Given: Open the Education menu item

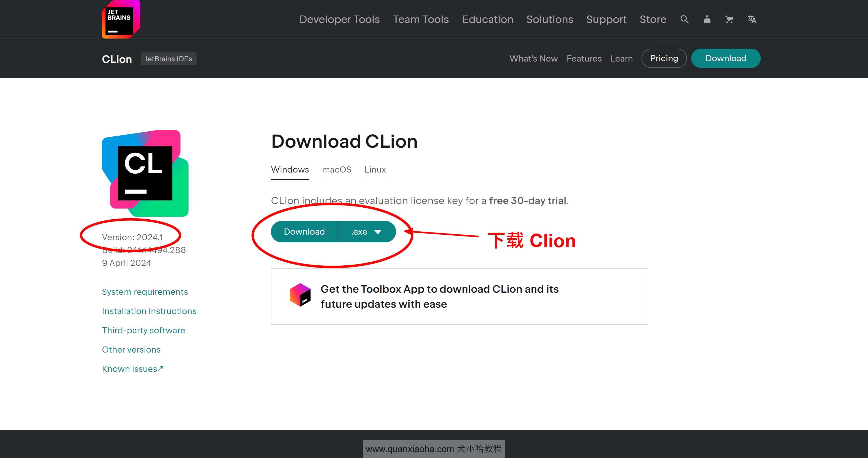Looking at the screenshot, I should [487, 19].
